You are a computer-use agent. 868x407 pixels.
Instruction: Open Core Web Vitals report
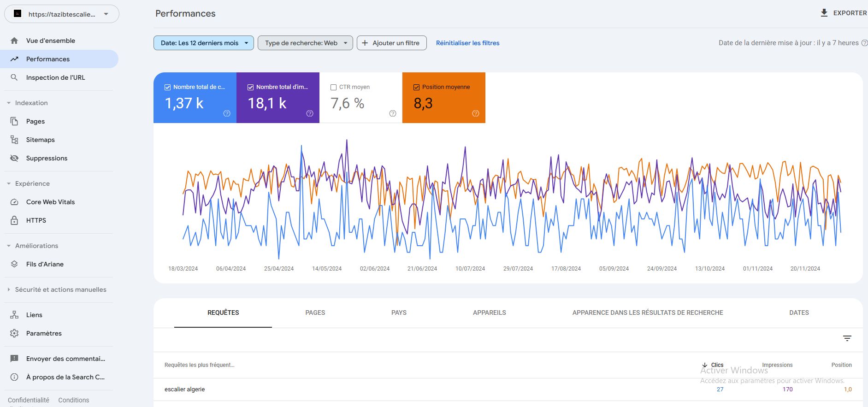point(50,202)
